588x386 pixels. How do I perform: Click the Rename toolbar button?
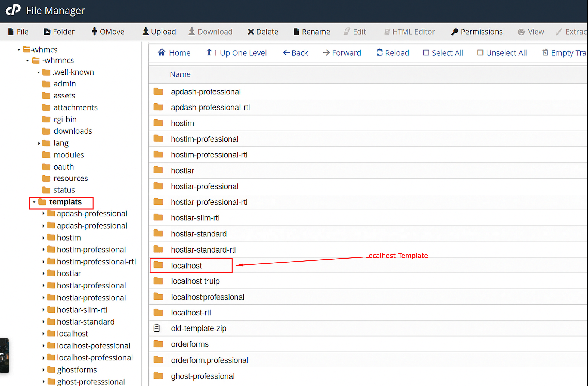312,32
